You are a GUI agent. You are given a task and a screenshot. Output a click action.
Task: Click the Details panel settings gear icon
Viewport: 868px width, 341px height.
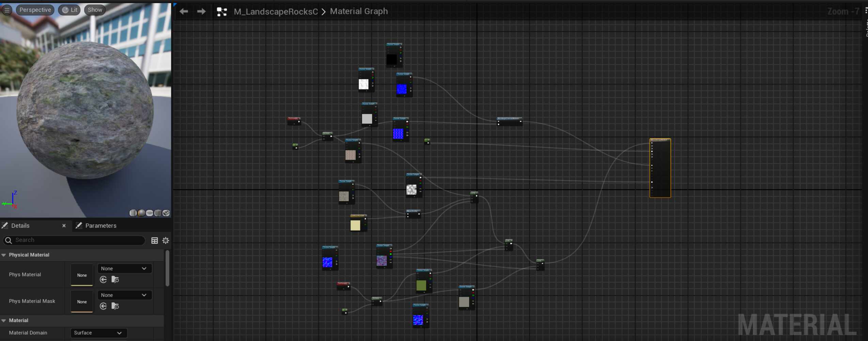point(166,240)
